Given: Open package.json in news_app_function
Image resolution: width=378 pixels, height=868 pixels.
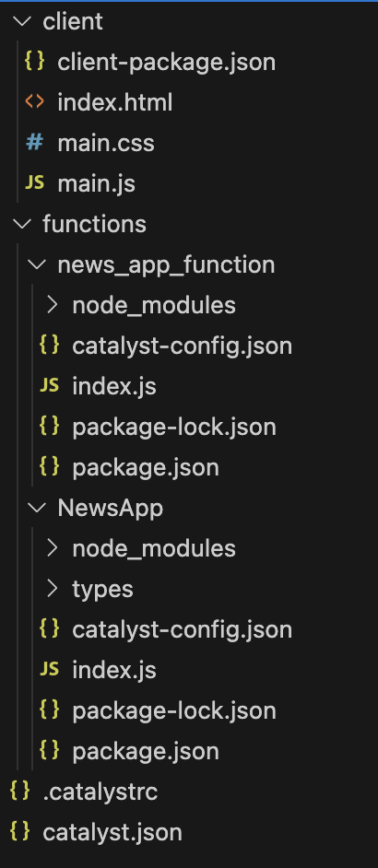Looking at the screenshot, I should [x=146, y=467].
